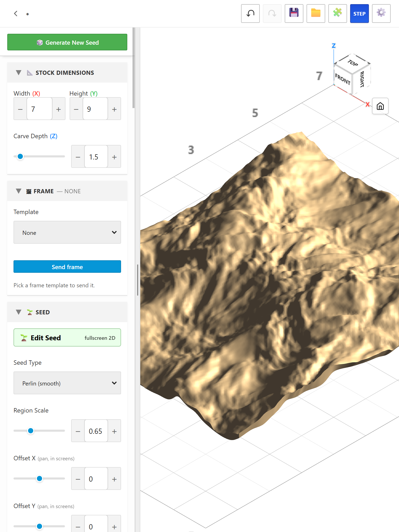
Task: Increase Carve Depth value
Action: [114, 157]
